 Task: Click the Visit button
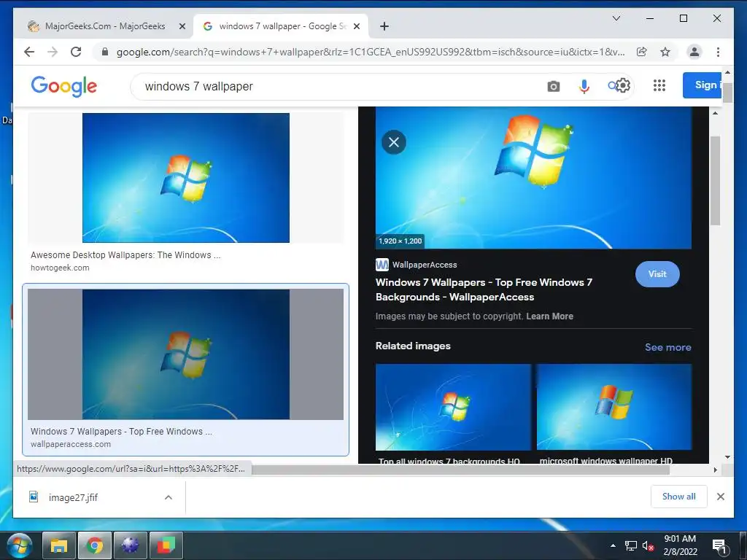pyautogui.click(x=657, y=274)
